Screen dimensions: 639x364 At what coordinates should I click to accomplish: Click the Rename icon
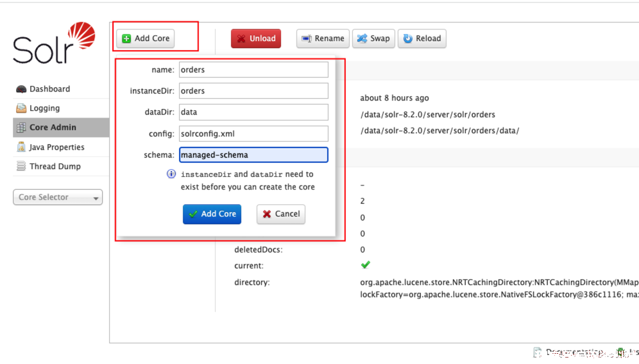(x=307, y=38)
